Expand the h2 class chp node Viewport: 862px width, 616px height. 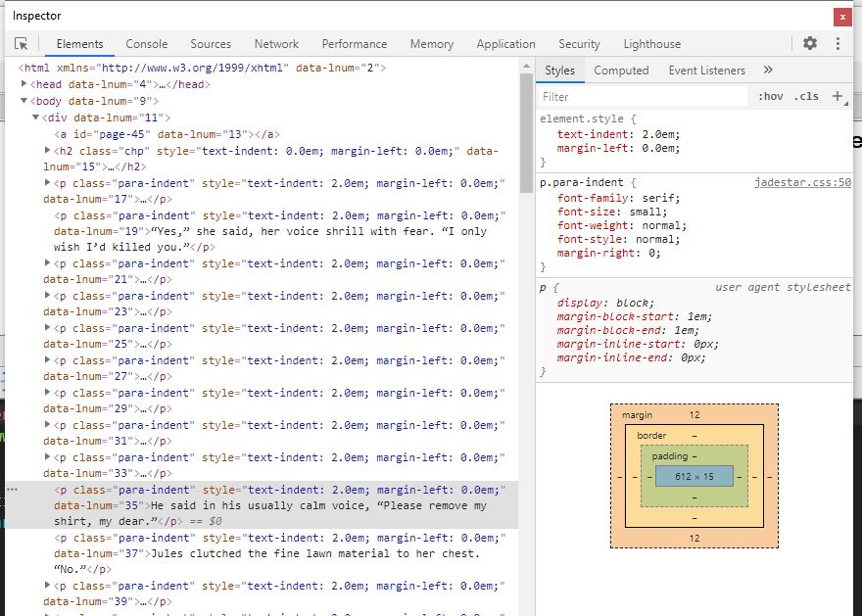[48, 151]
